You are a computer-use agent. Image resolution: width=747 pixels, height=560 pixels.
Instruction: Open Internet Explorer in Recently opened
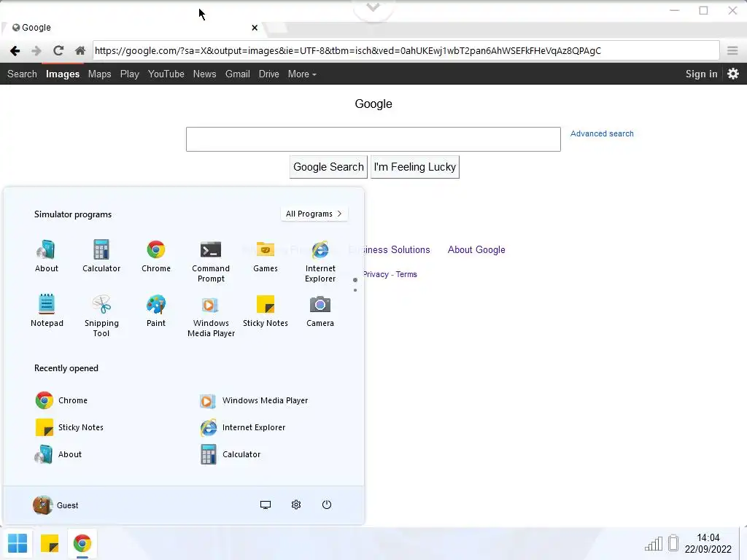click(x=242, y=427)
